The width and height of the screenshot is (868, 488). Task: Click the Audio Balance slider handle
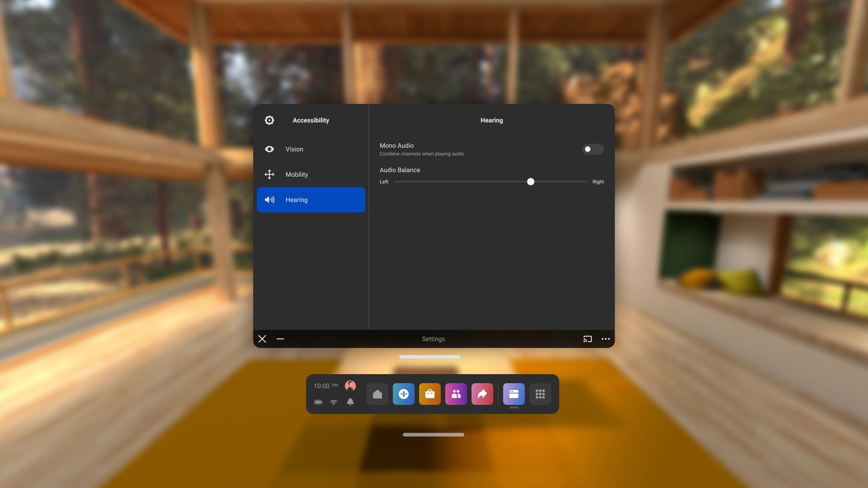[531, 182]
